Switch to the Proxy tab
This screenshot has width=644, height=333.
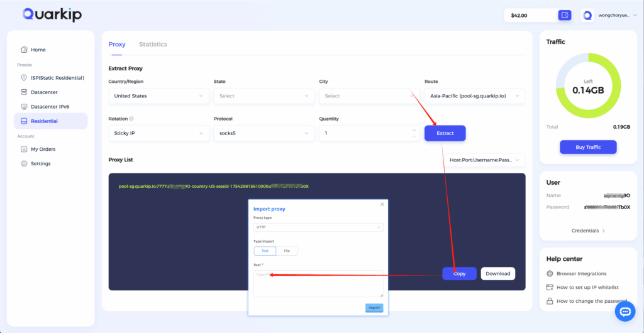pyautogui.click(x=116, y=44)
